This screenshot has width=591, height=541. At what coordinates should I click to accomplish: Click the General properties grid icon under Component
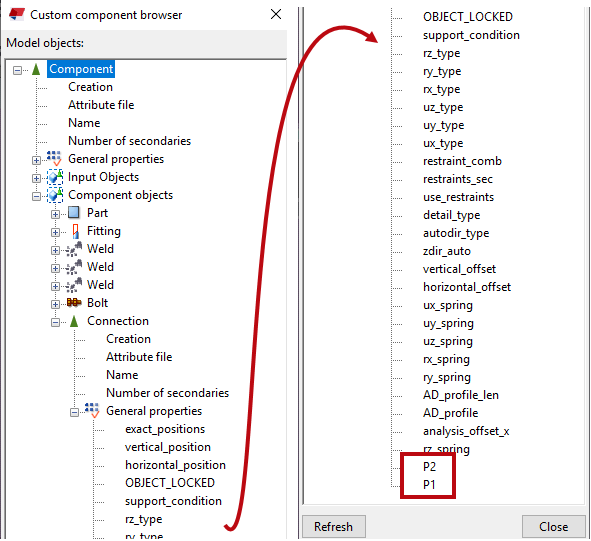coord(54,159)
